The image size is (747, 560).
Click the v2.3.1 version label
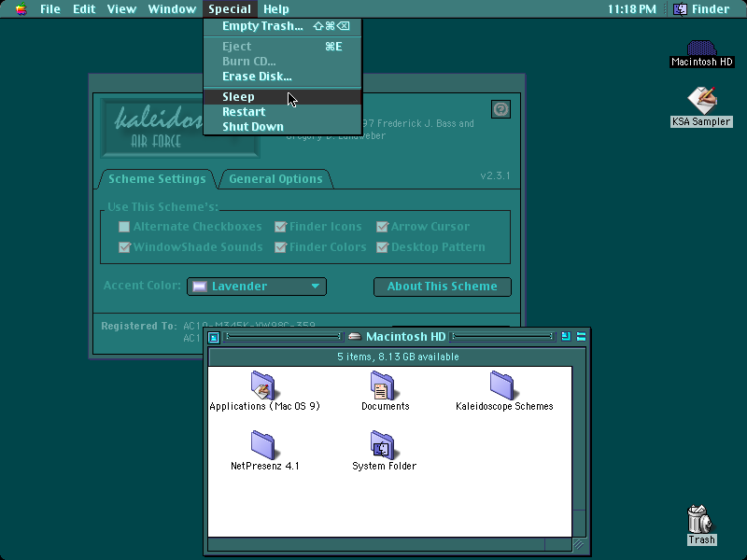(495, 175)
